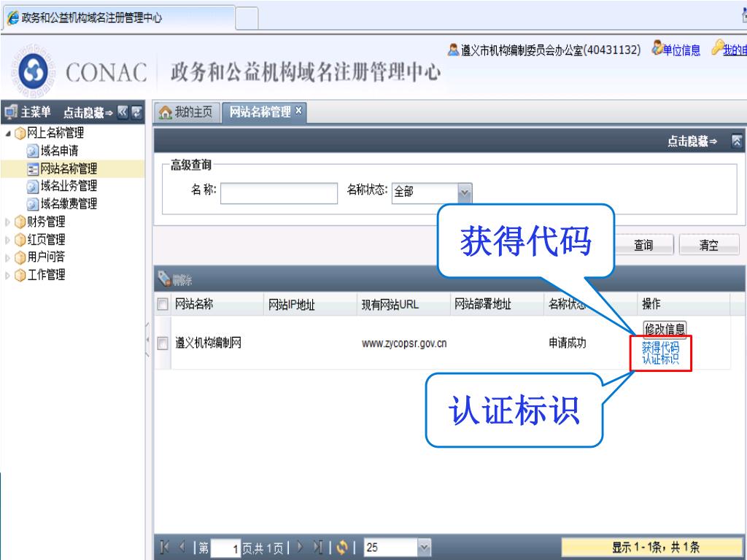The height and width of the screenshot is (560, 747).
Task: Click the 名称 input field
Action: tap(279, 193)
